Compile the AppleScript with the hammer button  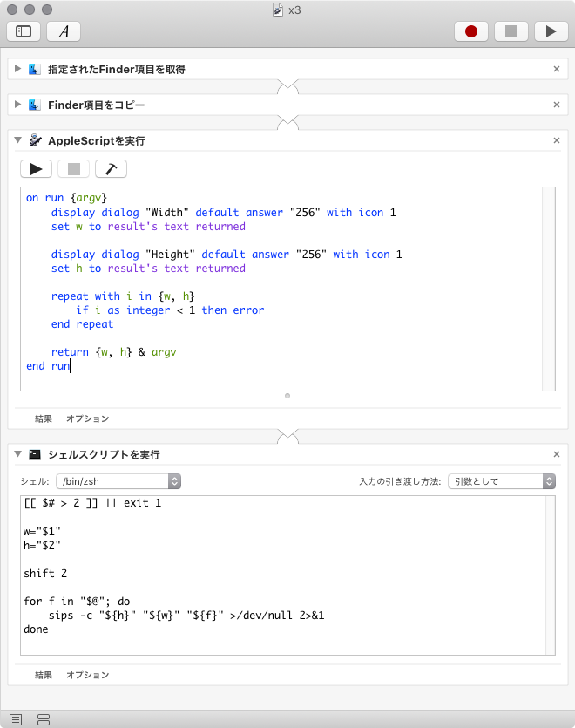click(111, 169)
